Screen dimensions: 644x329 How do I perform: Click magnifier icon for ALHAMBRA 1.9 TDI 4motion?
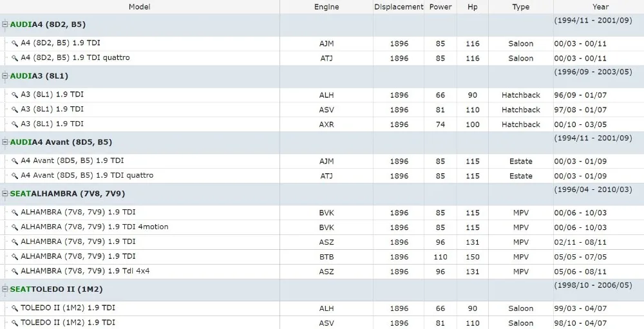click(15, 227)
